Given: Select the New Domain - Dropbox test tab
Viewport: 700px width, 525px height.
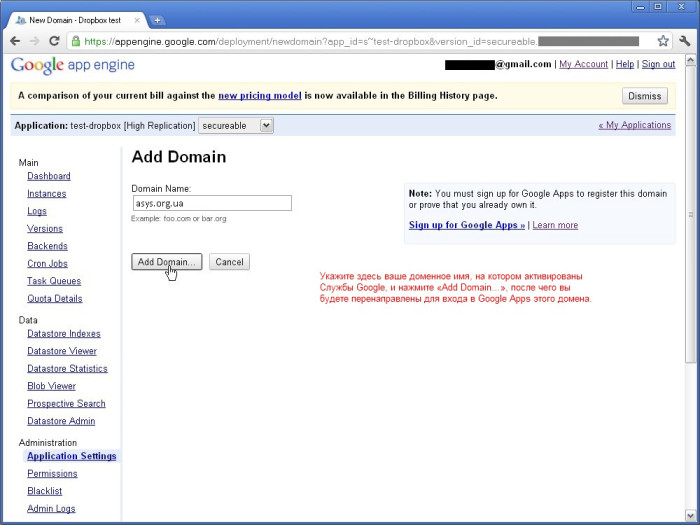Looking at the screenshot, I should (x=75, y=20).
